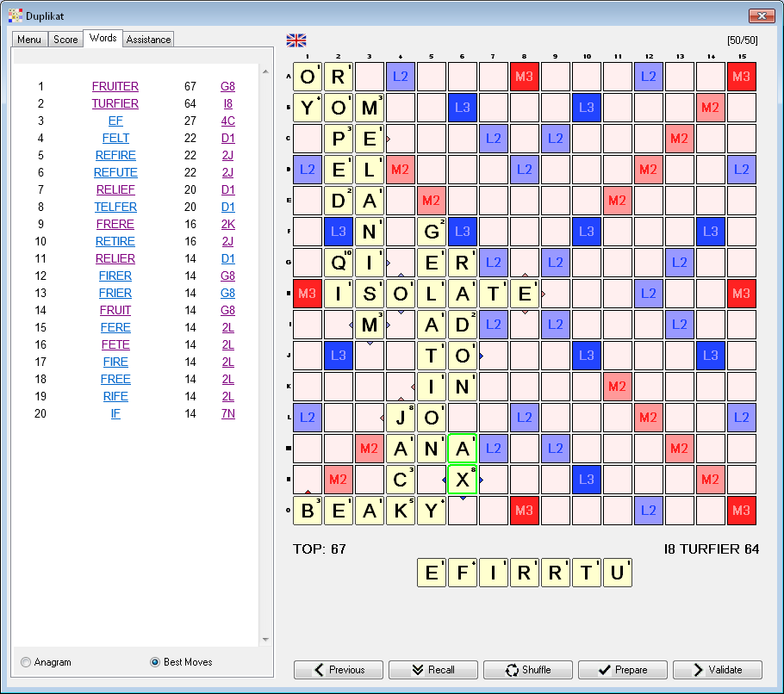Switch to the Menu tab
The image size is (784, 694).
(x=28, y=40)
